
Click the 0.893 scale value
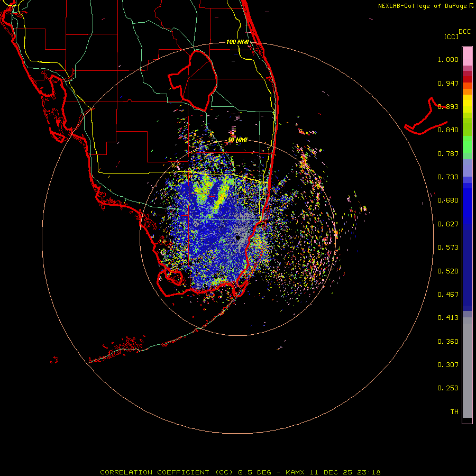coord(448,106)
